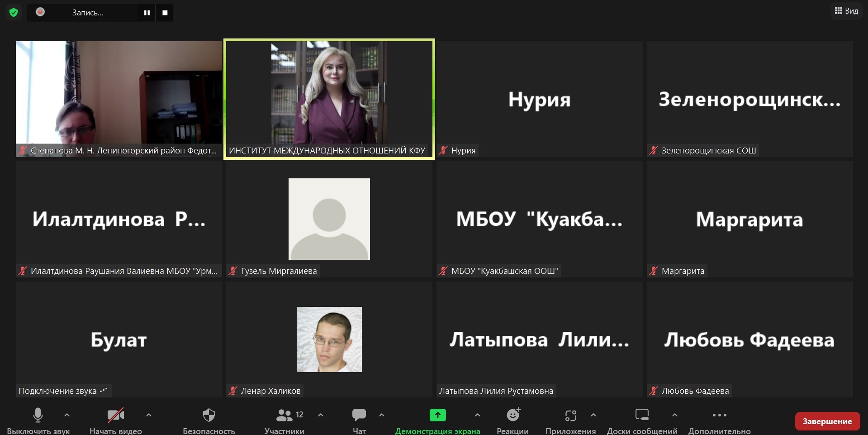This screenshot has height=435, width=868.
Task: Stop the recording
Action: click(165, 13)
